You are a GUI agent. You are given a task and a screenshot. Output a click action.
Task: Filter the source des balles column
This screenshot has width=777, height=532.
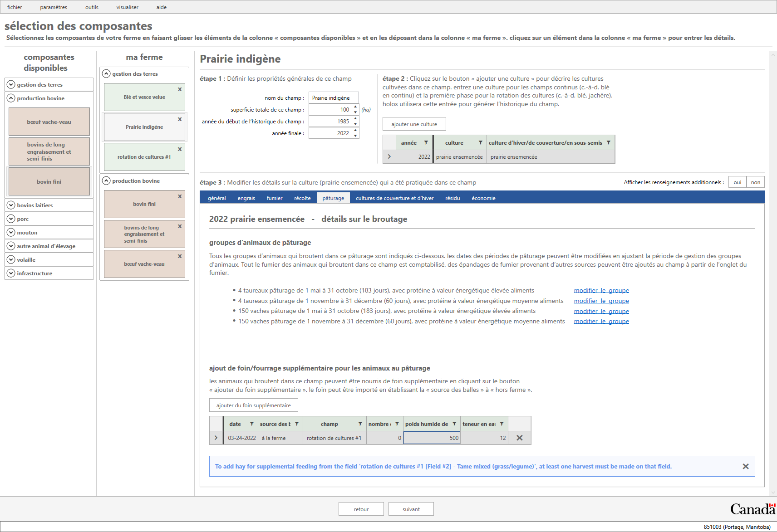tap(296, 424)
